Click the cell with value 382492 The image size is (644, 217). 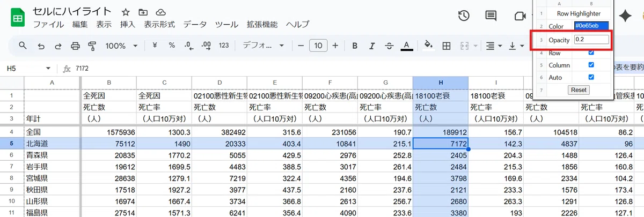tap(220, 131)
